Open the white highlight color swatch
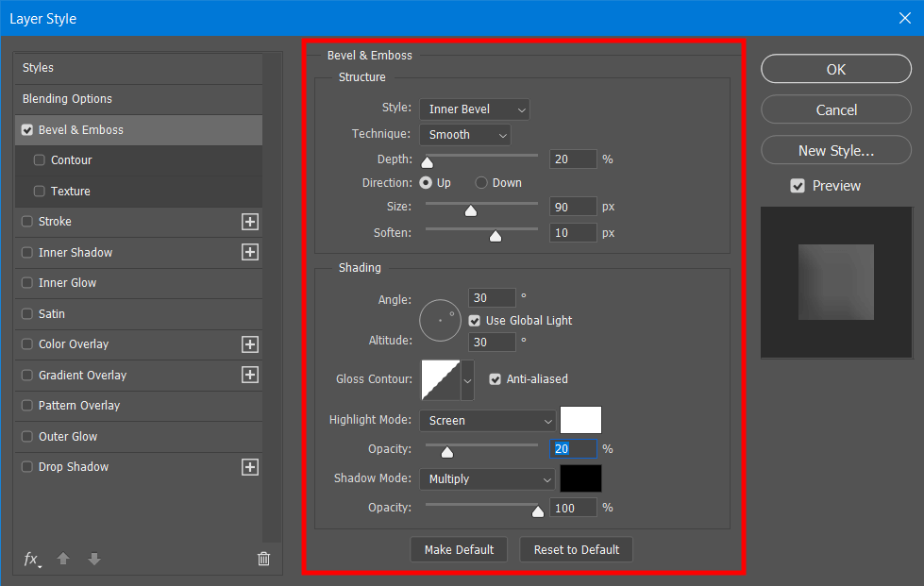This screenshot has height=586, width=924. click(x=580, y=420)
